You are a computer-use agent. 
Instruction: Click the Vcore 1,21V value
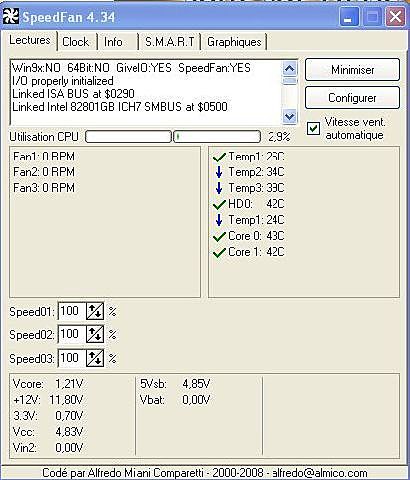[69, 384]
